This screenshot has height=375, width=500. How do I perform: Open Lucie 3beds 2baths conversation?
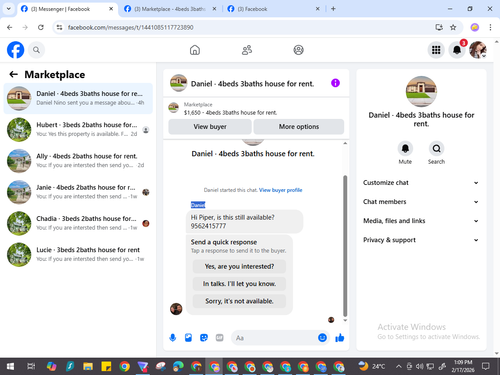pyautogui.click(x=78, y=255)
